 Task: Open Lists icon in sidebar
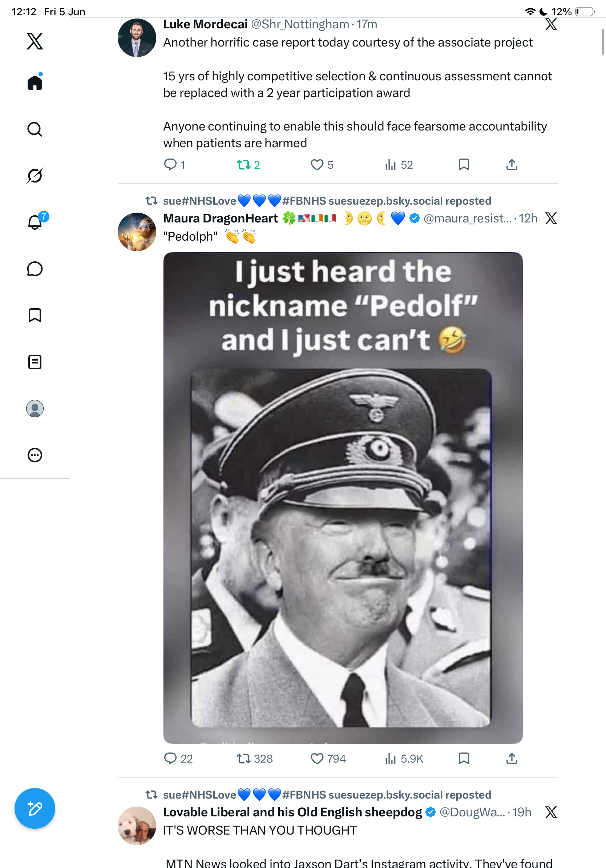[35, 362]
